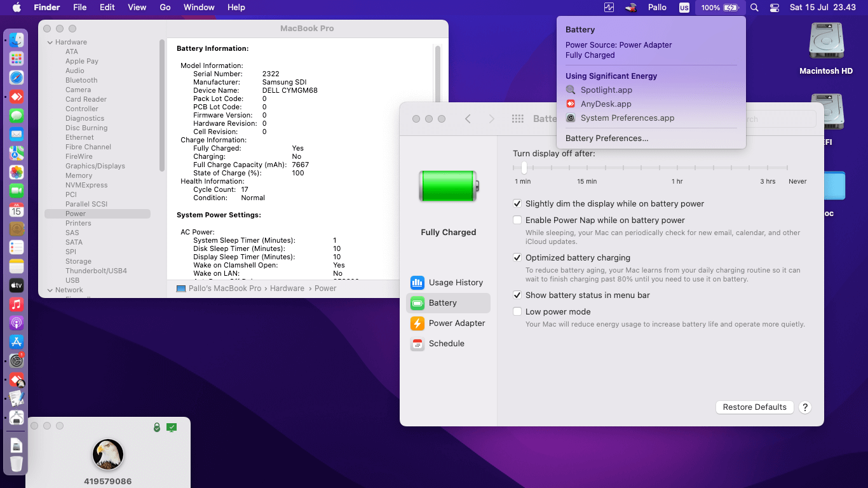Select Graphics/Displays in Hardware list
The image size is (868, 488).
[95, 166]
